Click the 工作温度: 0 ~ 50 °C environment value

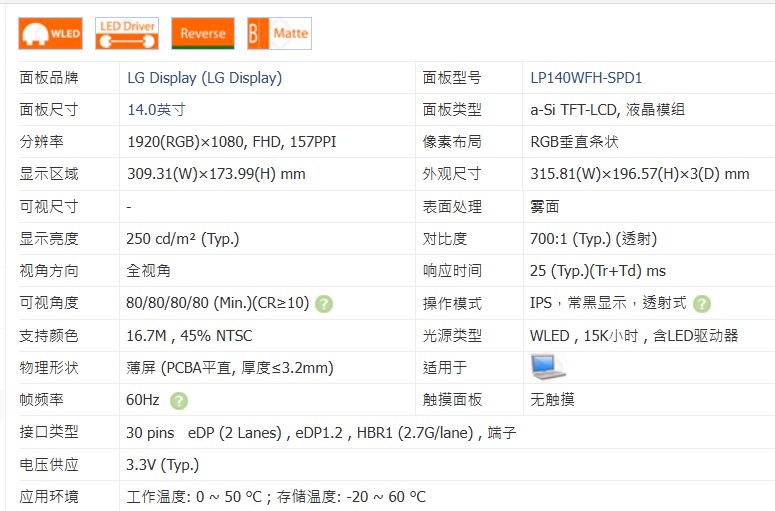pyautogui.click(x=276, y=496)
